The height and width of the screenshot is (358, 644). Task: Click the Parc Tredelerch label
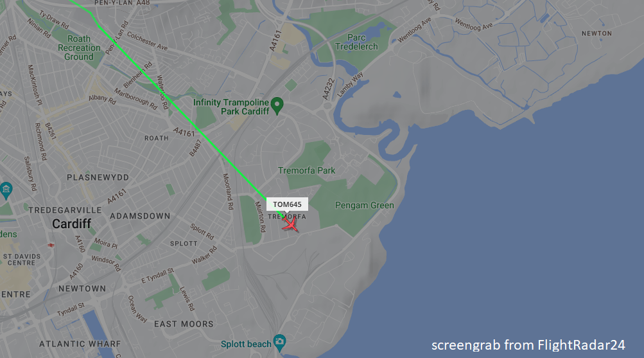tap(356, 42)
